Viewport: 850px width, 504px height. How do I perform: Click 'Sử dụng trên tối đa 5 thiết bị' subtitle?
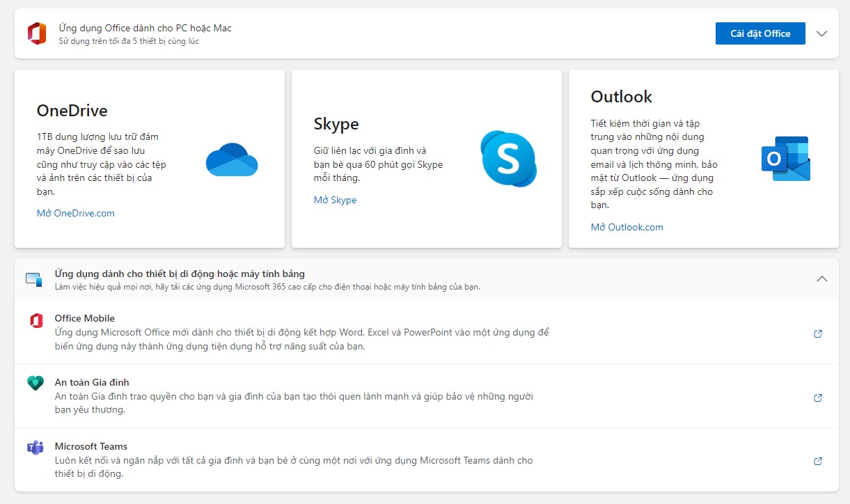(129, 41)
